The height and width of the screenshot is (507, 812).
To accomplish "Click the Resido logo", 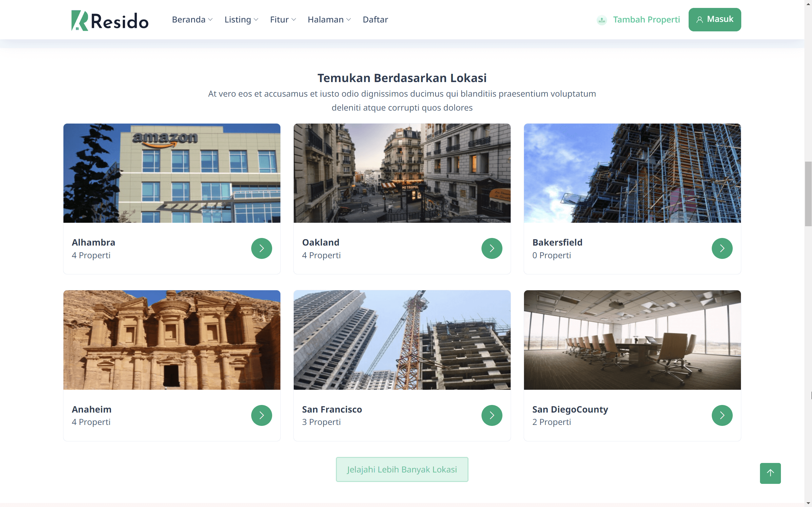I will [x=110, y=20].
